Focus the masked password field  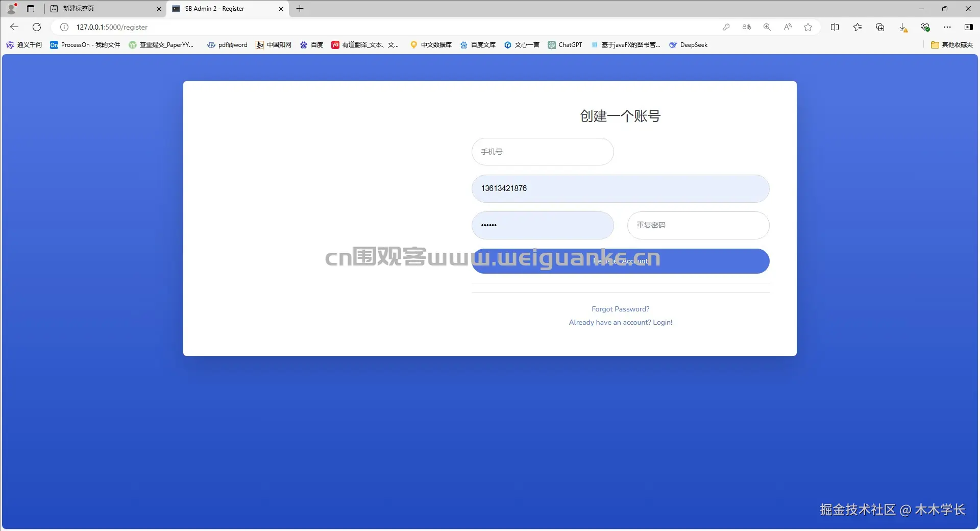tap(543, 225)
